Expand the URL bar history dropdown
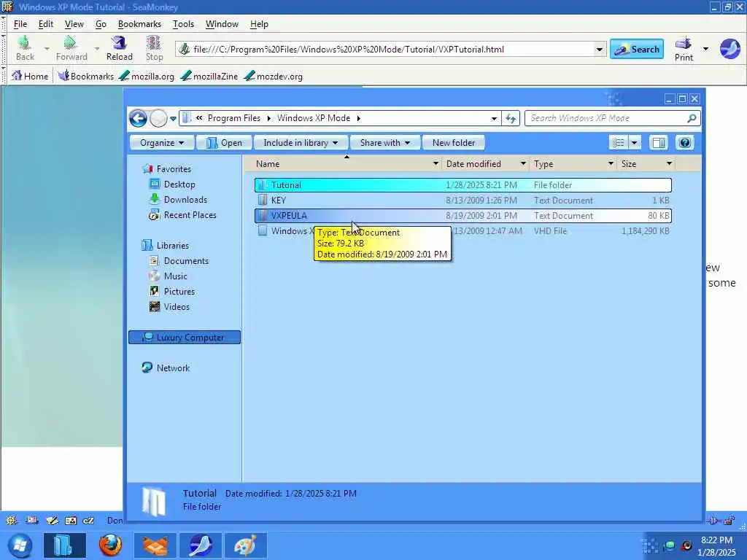Image resolution: width=747 pixels, height=560 pixels. (600, 50)
